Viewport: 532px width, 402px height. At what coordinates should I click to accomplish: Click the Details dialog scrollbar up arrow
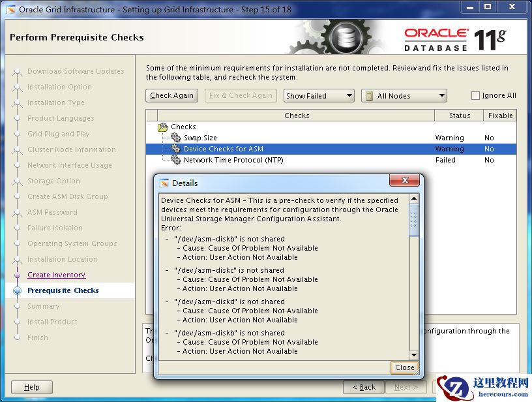point(414,198)
